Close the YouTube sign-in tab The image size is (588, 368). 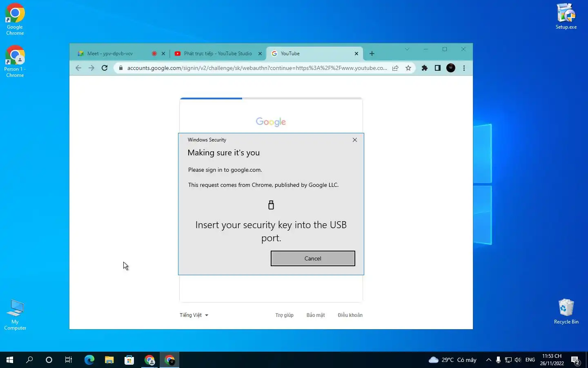(x=356, y=54)
